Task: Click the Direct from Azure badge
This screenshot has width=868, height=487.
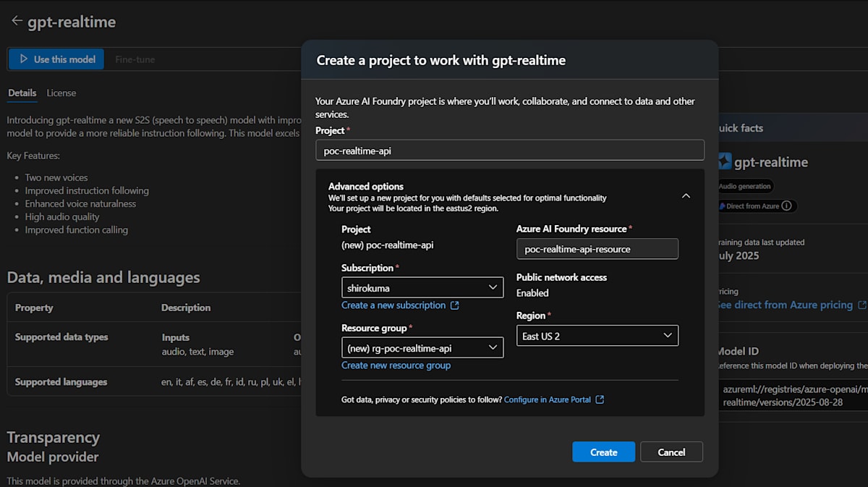Action: (757, 206)
